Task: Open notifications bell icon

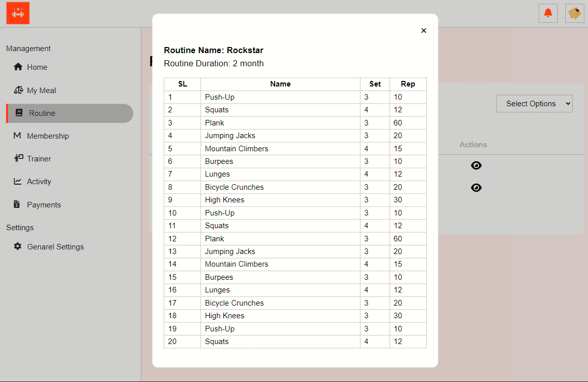Action: tap(548, 13)
